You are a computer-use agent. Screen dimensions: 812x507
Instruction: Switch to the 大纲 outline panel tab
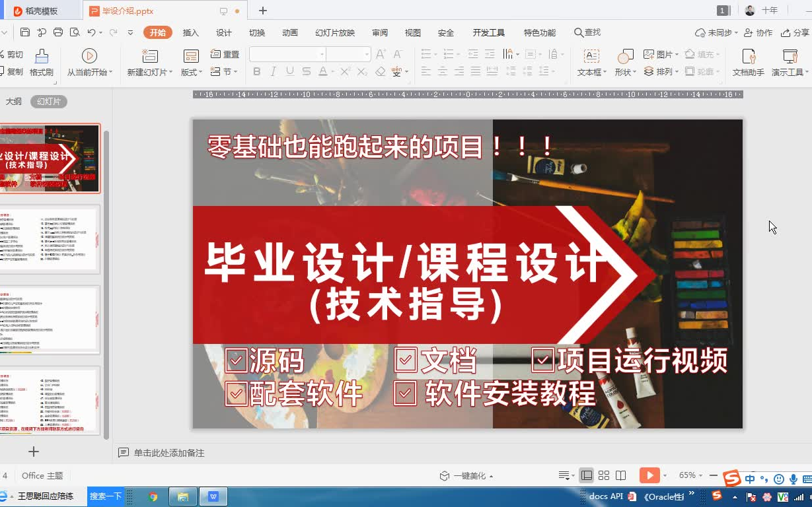[x=15, y=102]
